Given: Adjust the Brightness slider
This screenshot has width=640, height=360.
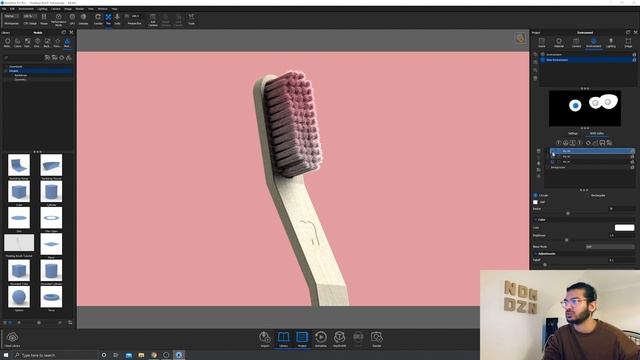Looking at the screenshot, I should click(x=566, y=240).
